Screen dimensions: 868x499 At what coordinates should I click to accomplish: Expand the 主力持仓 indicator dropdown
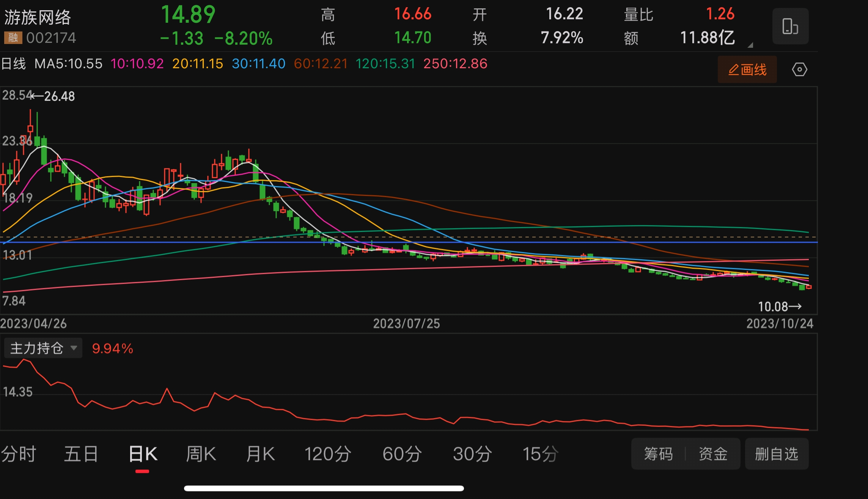point(43,348)
